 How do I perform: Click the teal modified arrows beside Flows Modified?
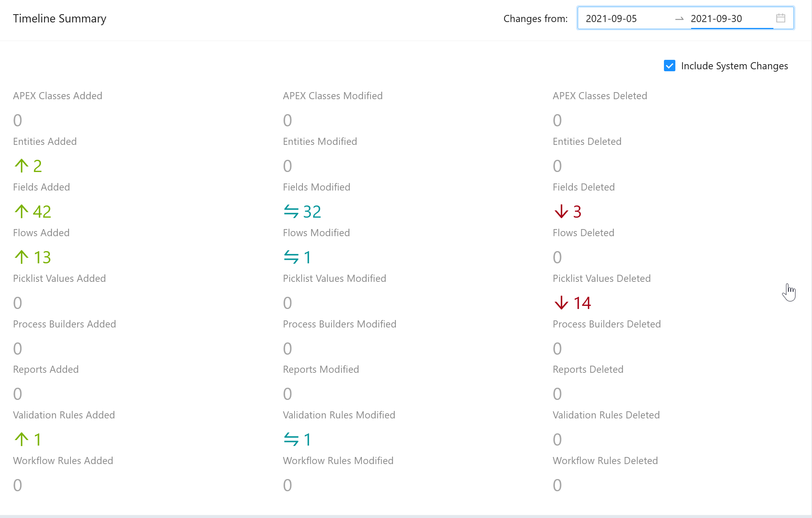[x=291, y=257]
